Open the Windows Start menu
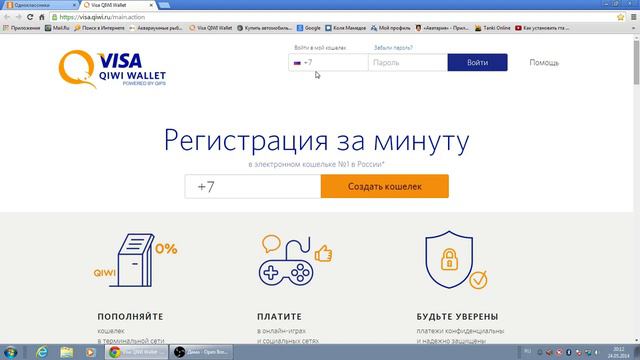The image size is (640, 360). tap(10, 352)
